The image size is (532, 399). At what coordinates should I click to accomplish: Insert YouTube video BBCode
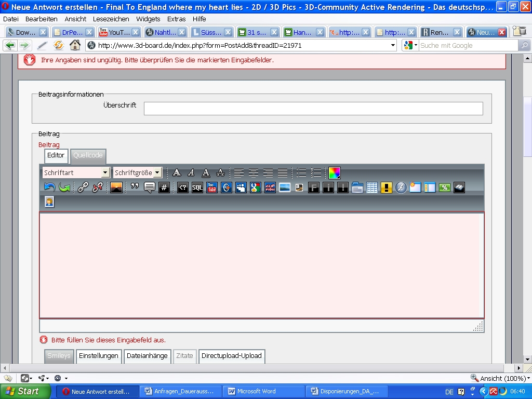pyautogui.click(x=212, y=187)
